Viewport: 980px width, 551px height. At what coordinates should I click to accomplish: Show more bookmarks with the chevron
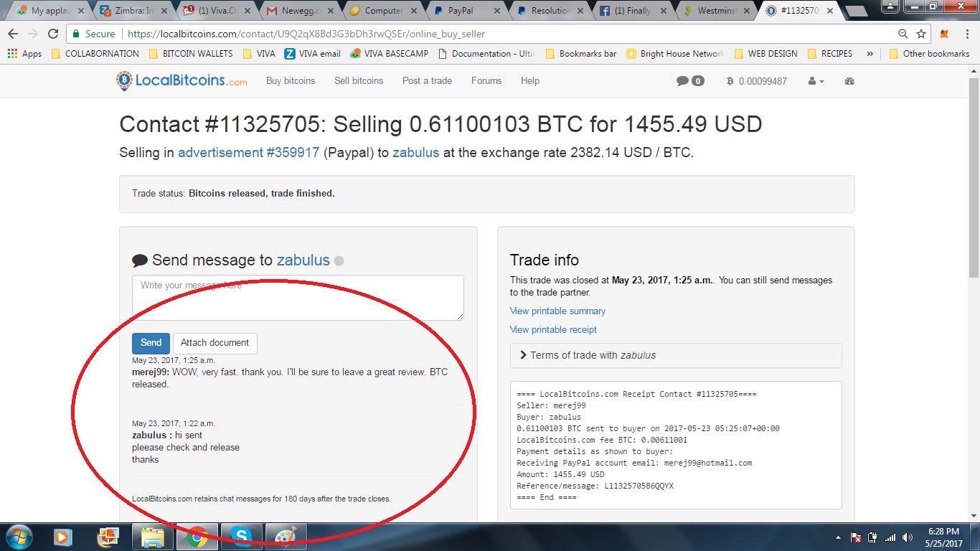(870, 54)
